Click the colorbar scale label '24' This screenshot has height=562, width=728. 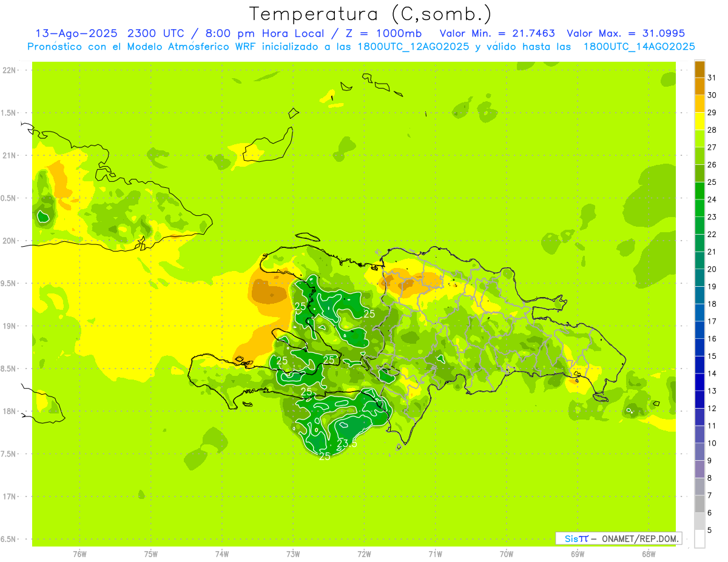[712, 199]
